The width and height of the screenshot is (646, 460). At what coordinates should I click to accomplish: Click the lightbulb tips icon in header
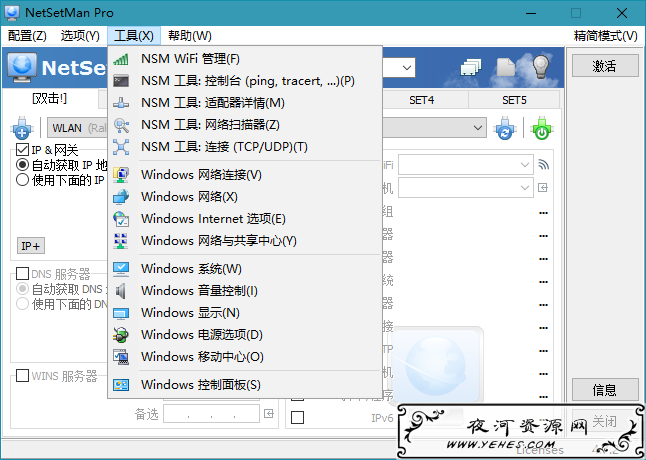coord(542,67)
